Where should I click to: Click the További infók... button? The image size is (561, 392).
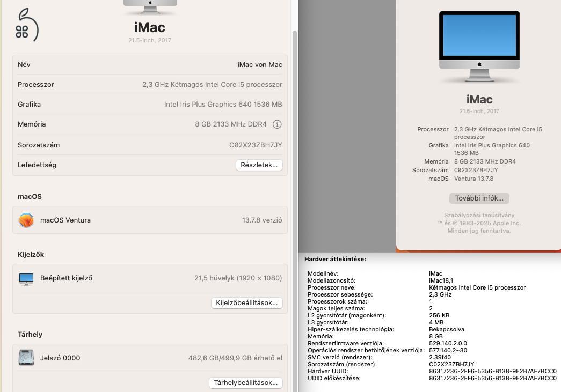coord(478,198)
